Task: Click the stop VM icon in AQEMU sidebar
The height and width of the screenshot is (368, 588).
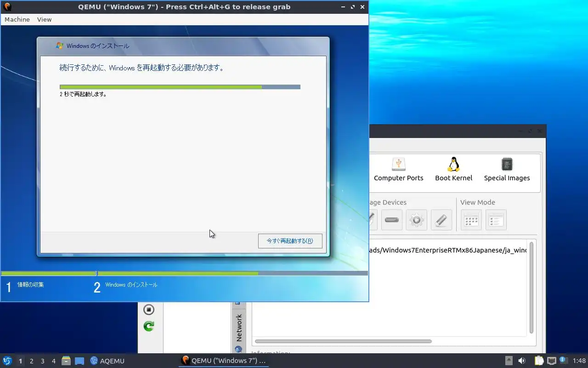Action: pyautogui.click(x=149, y=310)
